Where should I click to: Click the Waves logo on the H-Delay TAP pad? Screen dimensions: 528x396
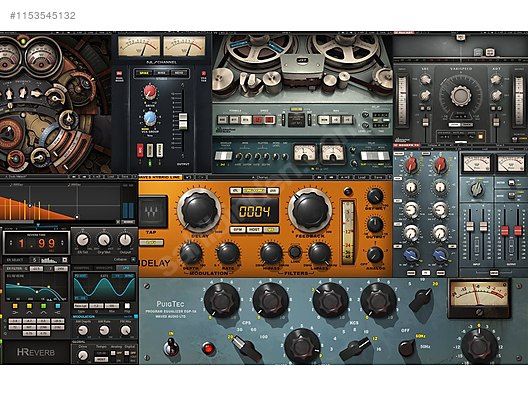click(x=151, y=212)
